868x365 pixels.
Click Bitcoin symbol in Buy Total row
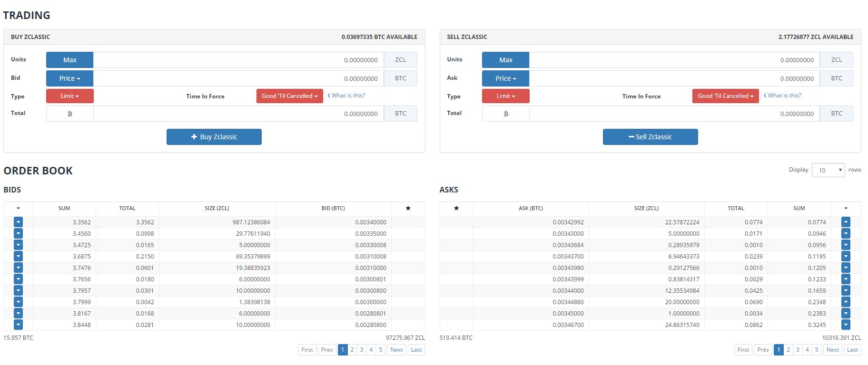coord(70,114)
